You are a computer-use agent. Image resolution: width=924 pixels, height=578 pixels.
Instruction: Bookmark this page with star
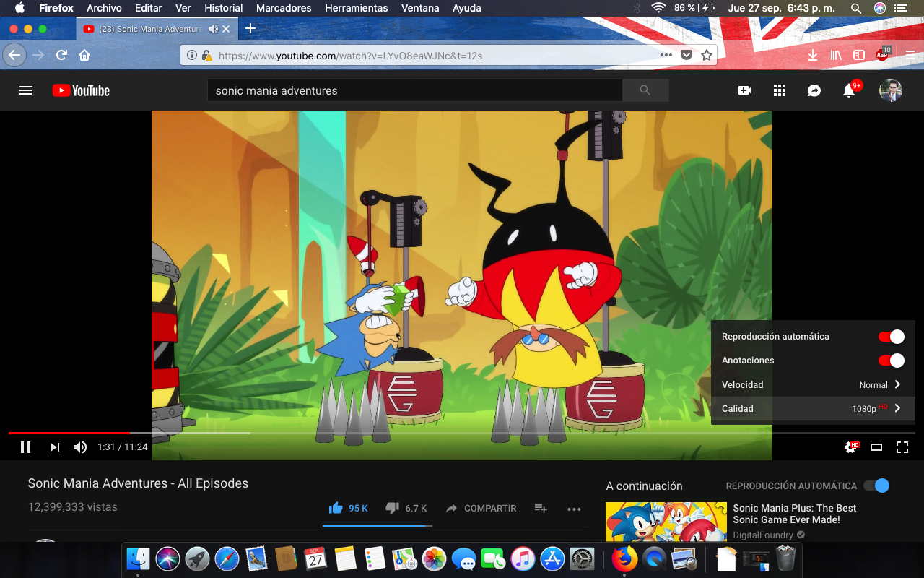click(x=707, y=55)
